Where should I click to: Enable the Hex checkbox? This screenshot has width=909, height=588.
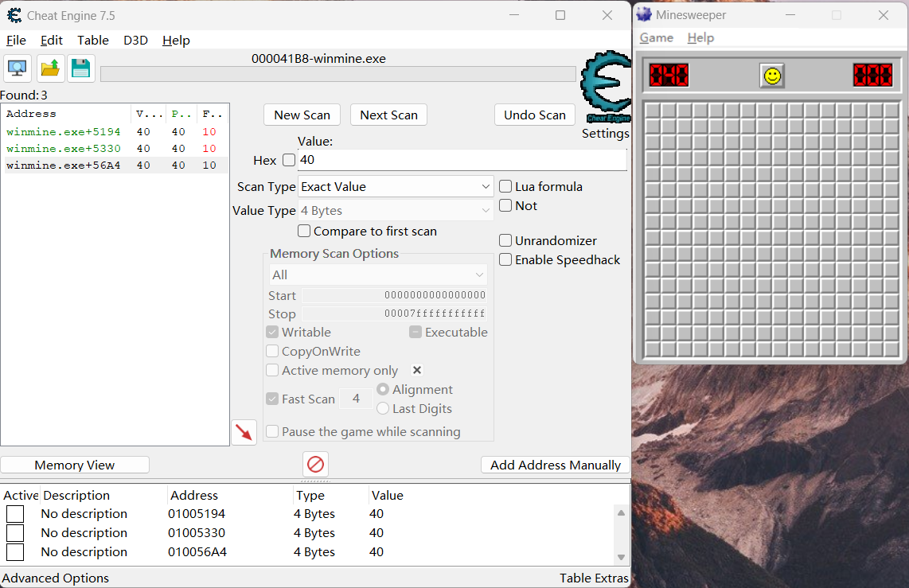288,160
